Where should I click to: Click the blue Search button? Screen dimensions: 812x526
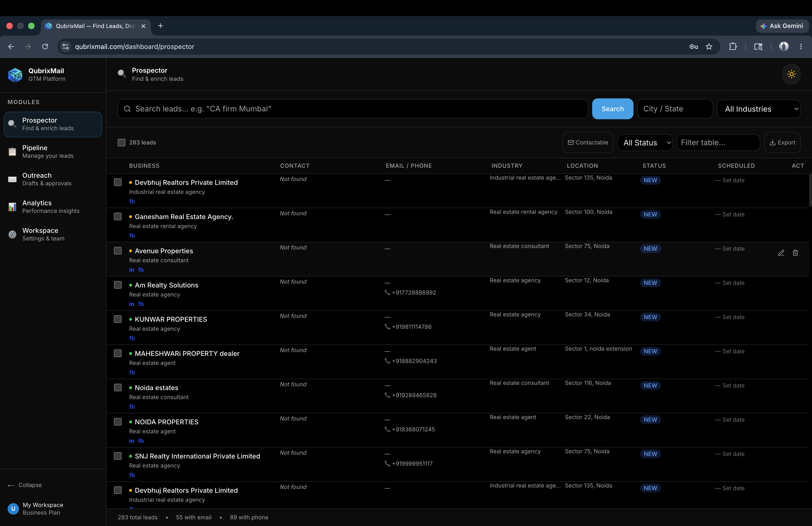click(x=612, y=109)
